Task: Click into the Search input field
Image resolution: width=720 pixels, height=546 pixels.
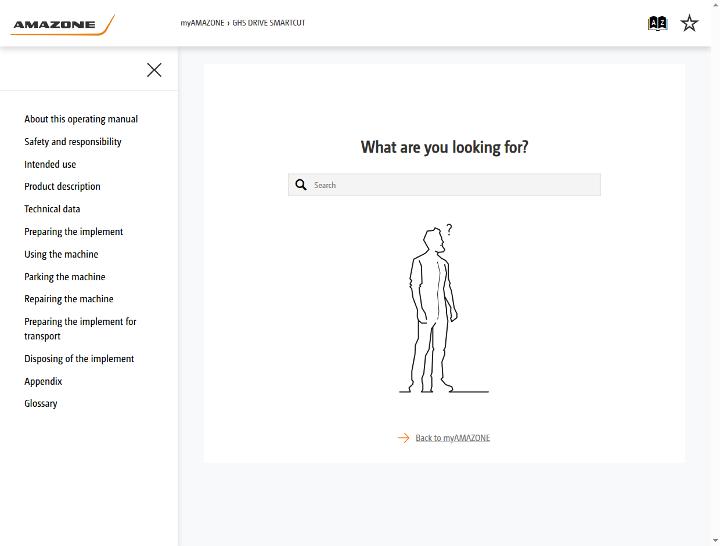Action: pyautogui.click(x=444, y=185)
